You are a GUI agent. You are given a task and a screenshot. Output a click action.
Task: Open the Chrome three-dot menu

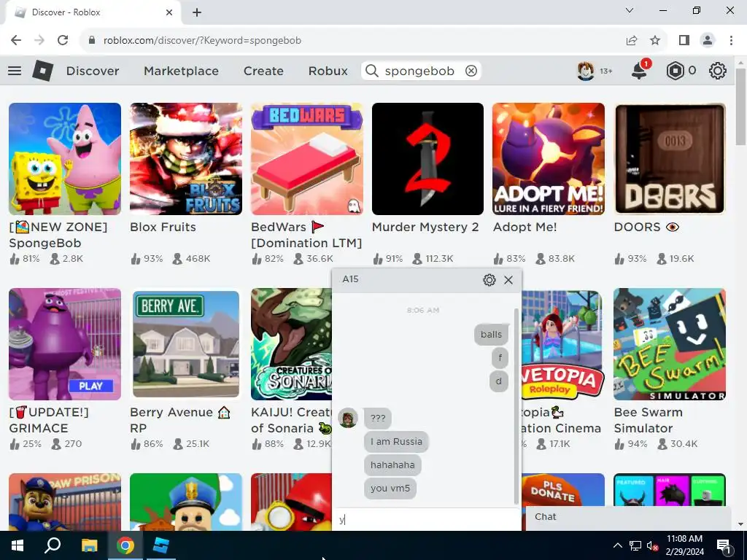pos(731,41)
